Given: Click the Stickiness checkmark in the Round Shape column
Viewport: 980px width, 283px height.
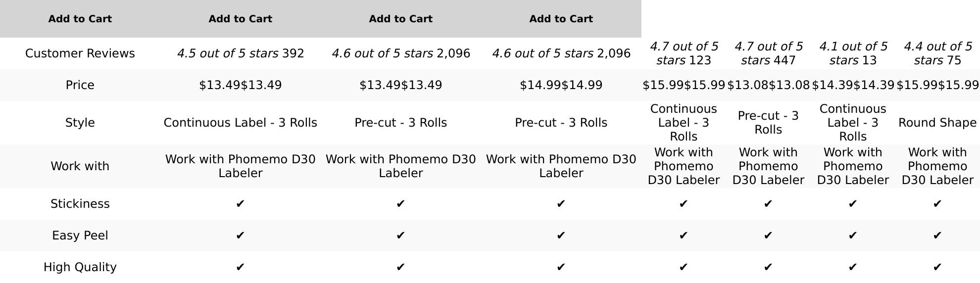Looking at the screenshot, I should (937, 204).
